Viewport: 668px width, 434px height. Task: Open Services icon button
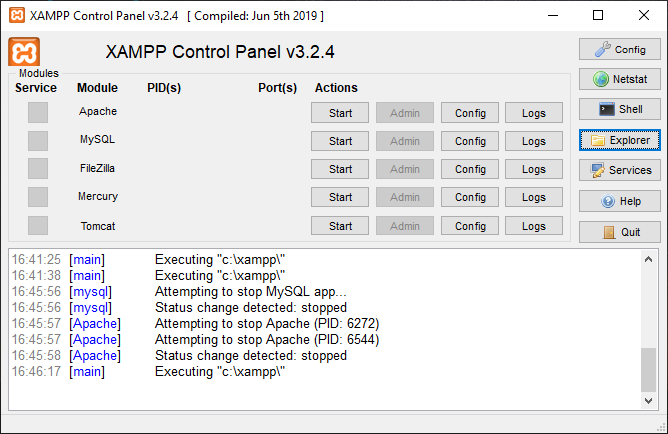(619, 170)
